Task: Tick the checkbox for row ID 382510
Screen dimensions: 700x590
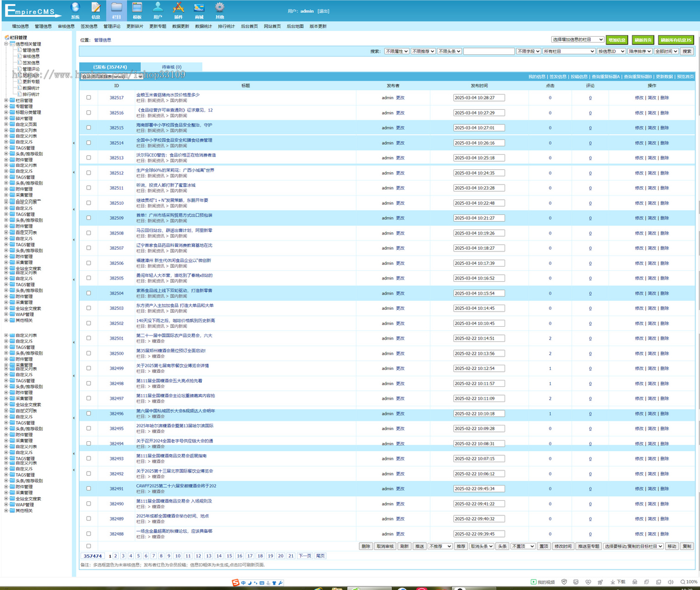Action: tap(89, 203)
